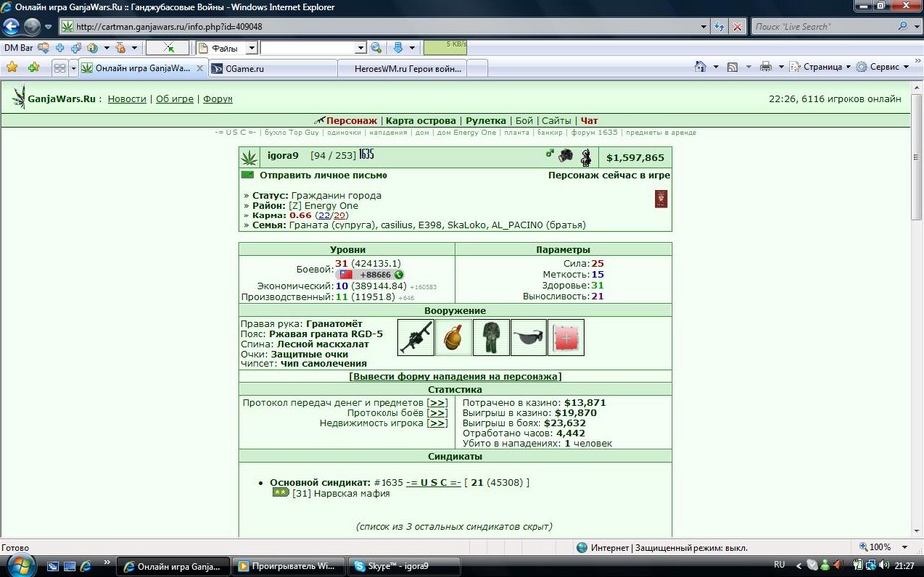Viewport: 924px width, 577px height.
Task: Click the self-healing chip icon
Action: [x=566, y=337]
